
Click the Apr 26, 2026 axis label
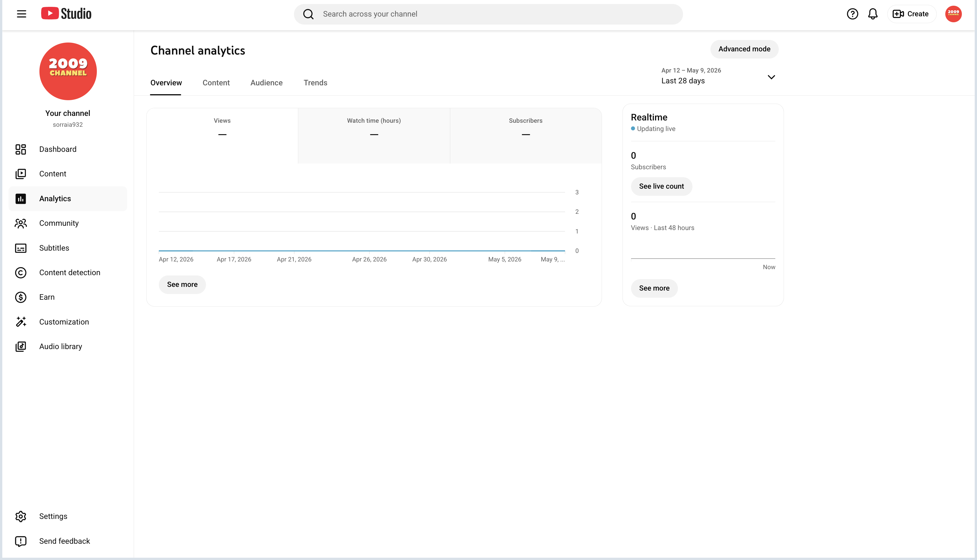[x=369, y=259]
